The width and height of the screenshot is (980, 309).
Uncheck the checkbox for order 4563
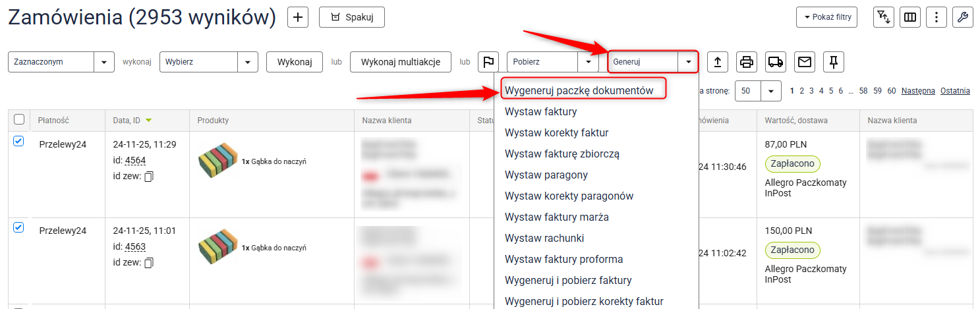click(18, 227)
